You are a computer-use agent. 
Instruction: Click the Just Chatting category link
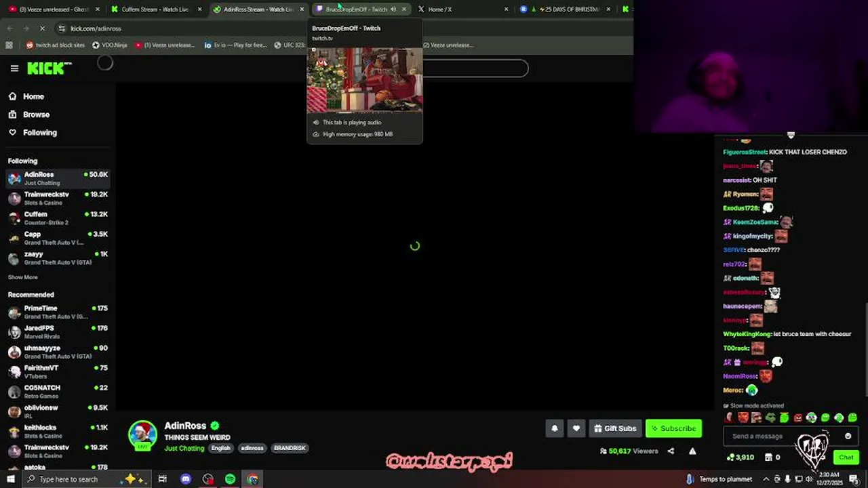pos(184,448)
